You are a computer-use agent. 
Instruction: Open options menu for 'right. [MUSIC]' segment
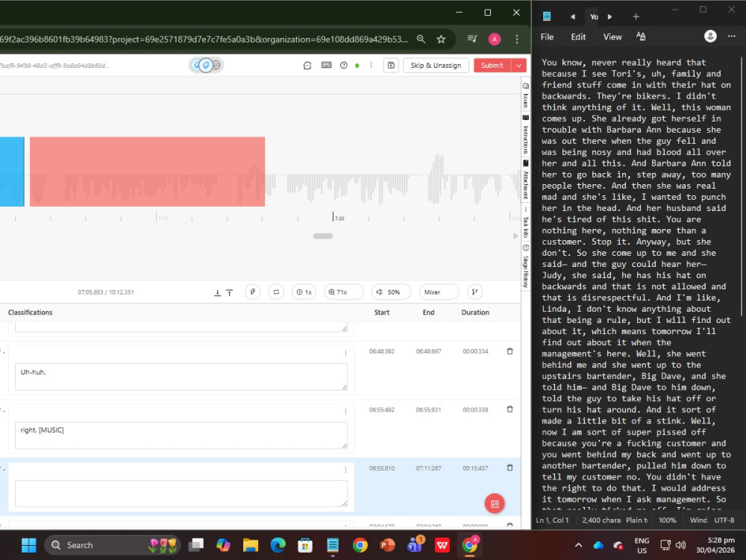click(345, 412)
